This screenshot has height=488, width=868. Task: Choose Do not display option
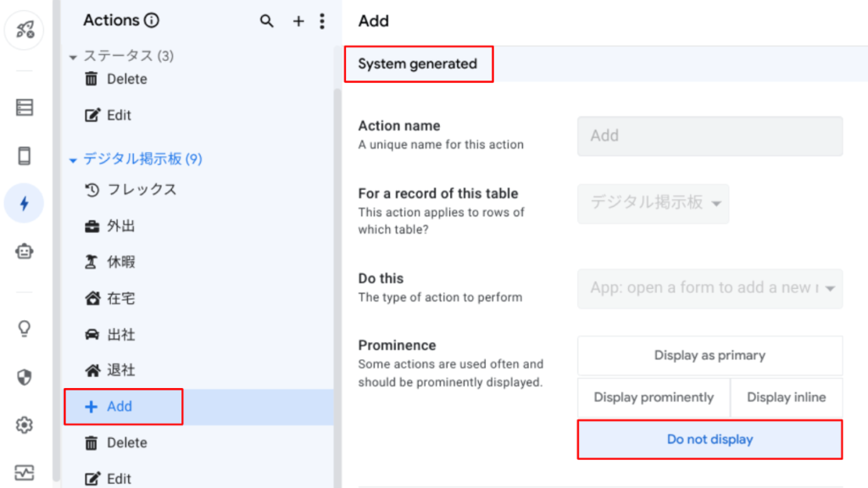coord(709,440)
